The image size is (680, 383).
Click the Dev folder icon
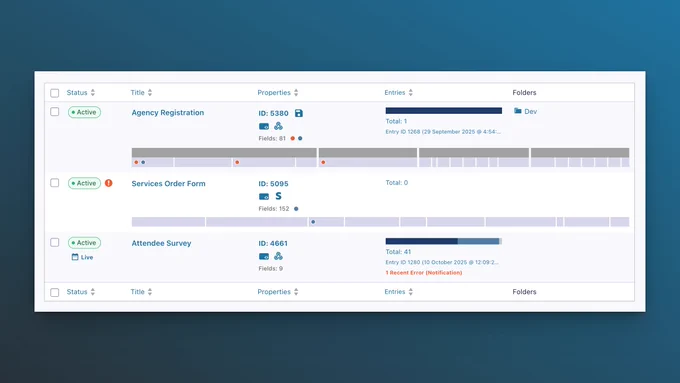(x=517, y=111)
